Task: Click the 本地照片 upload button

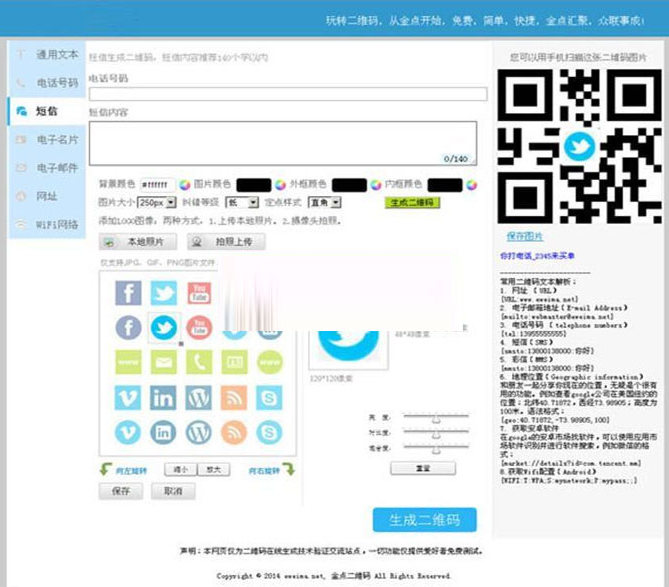Action: (x=138, y=242)
